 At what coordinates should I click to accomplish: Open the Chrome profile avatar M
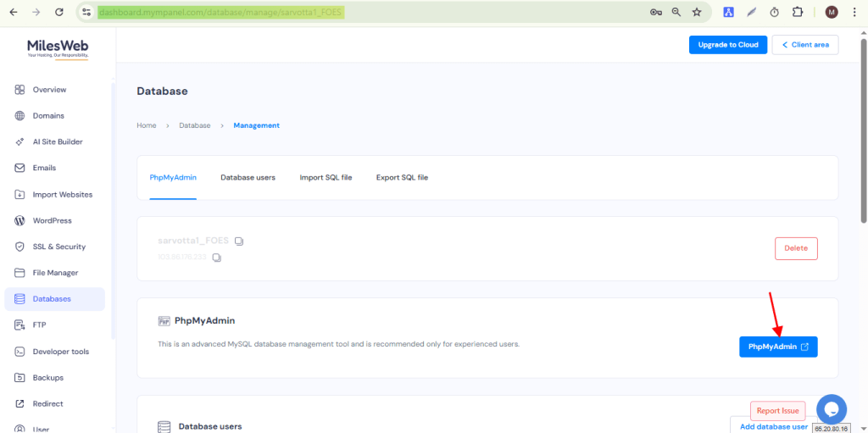click(832, 12)
